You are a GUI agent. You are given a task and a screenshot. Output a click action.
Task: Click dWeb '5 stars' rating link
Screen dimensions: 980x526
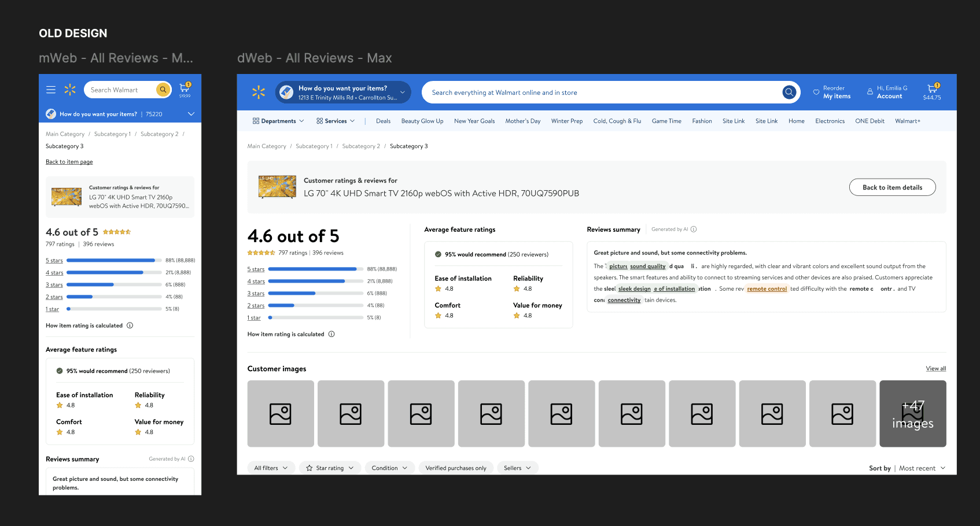point(256,269)
